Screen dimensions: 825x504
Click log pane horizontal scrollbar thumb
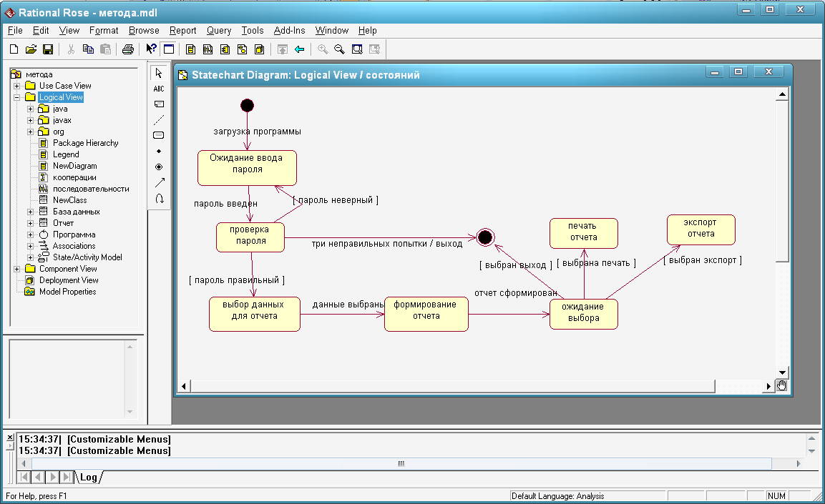(401, 463)
